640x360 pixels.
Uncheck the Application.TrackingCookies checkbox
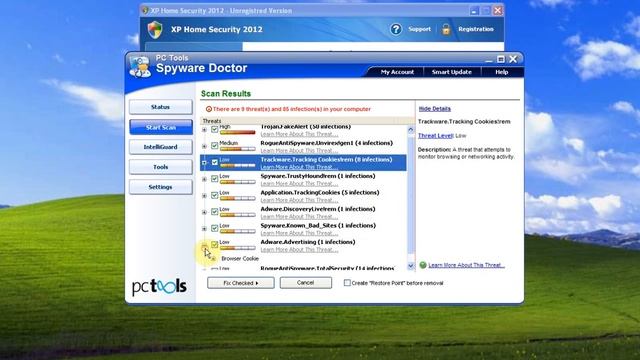[214, 195]
